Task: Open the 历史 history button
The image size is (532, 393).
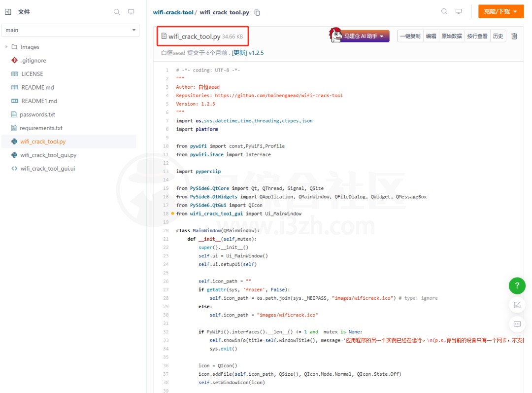Action: click(x=498, y=36)
